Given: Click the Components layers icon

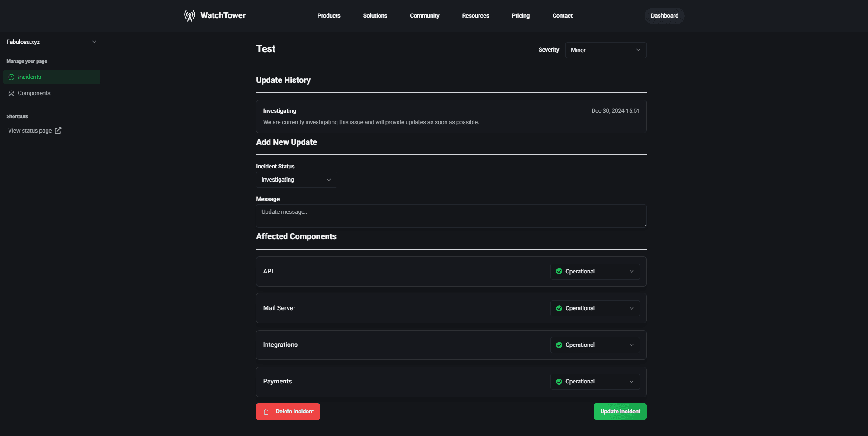Looking at the screenshot, I should 11,93.
